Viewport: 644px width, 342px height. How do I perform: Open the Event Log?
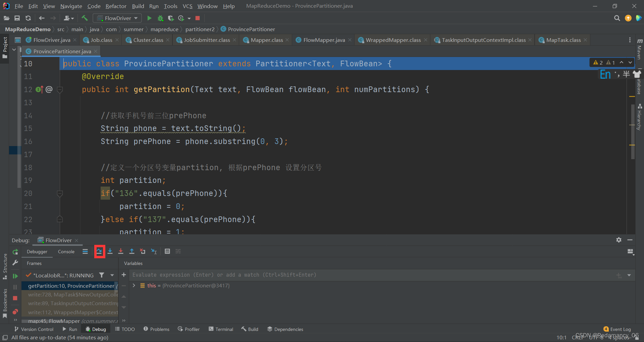(617, 329)
